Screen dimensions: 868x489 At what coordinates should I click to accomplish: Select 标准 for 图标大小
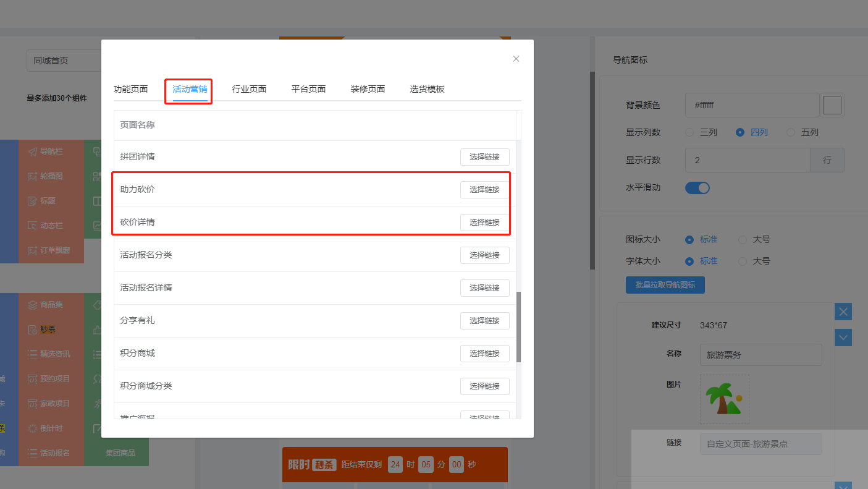tap(701, 239)
